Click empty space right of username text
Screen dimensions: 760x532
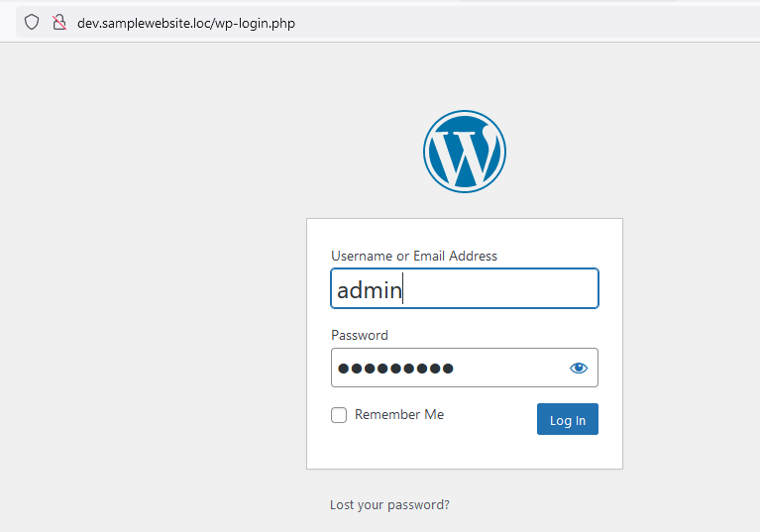[499, 288]
